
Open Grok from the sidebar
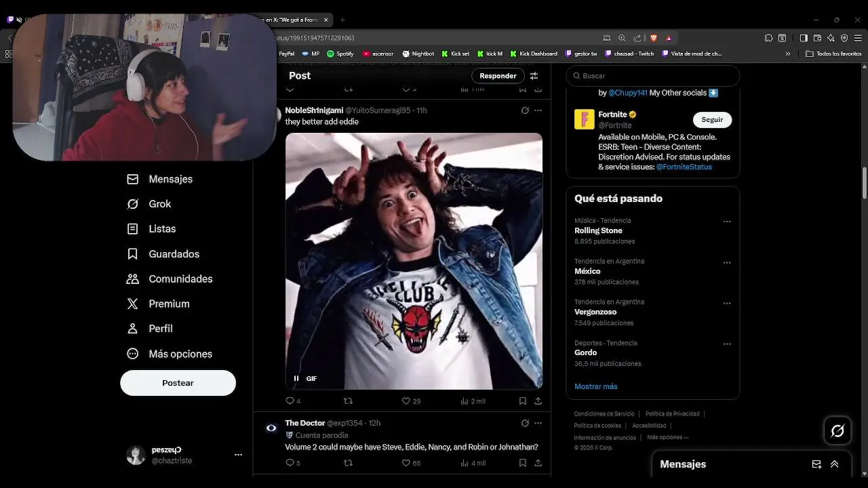pos(149,204)
